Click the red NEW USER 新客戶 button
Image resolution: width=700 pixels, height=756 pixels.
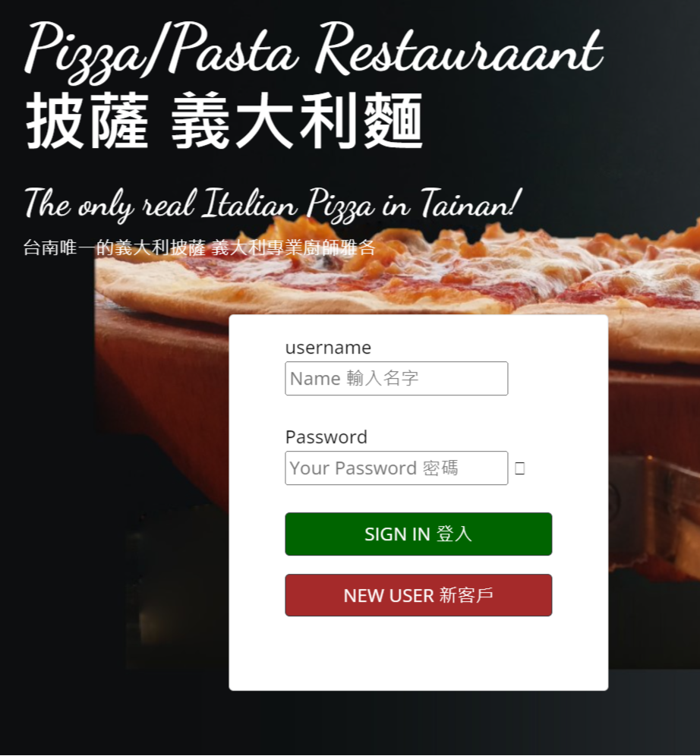[418, 595]
